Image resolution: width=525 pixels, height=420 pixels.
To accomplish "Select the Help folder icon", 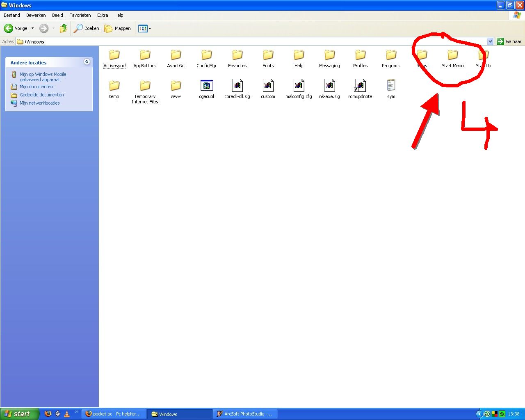I will [299, 55].
